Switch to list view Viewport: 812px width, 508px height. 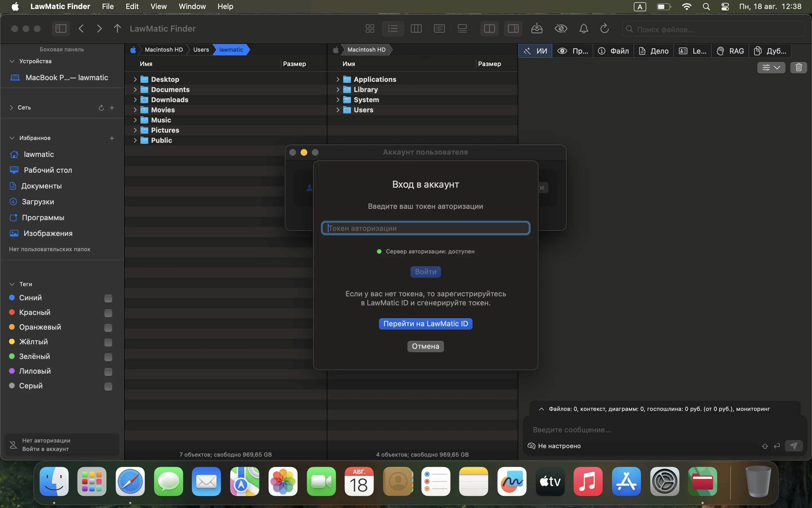coord(393,29)
